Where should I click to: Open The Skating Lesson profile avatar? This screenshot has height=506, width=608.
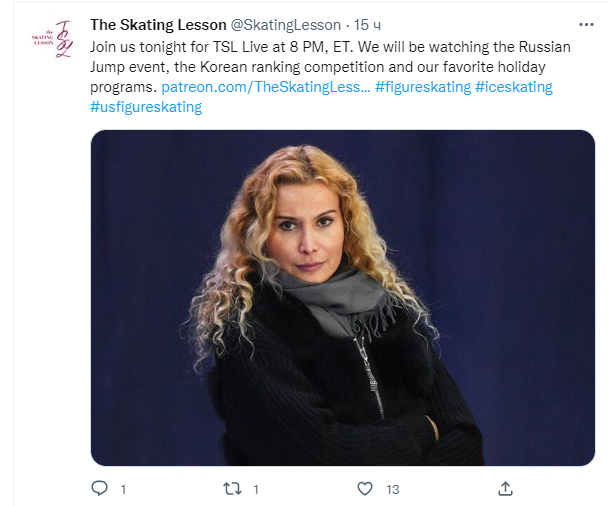click(x=51, y=40)
